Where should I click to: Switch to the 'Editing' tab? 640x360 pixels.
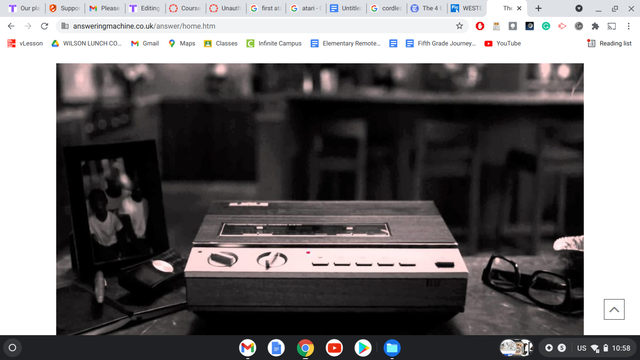pos(145,8)
